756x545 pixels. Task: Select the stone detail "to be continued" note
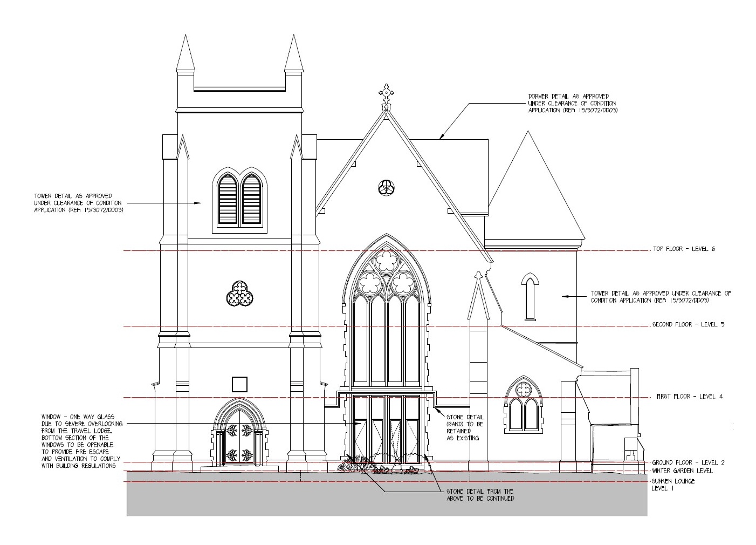coord(479,495)
